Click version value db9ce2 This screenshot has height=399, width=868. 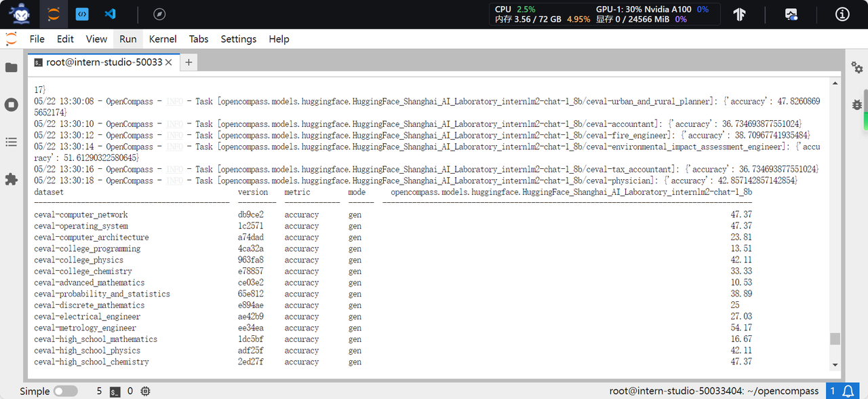251,214
